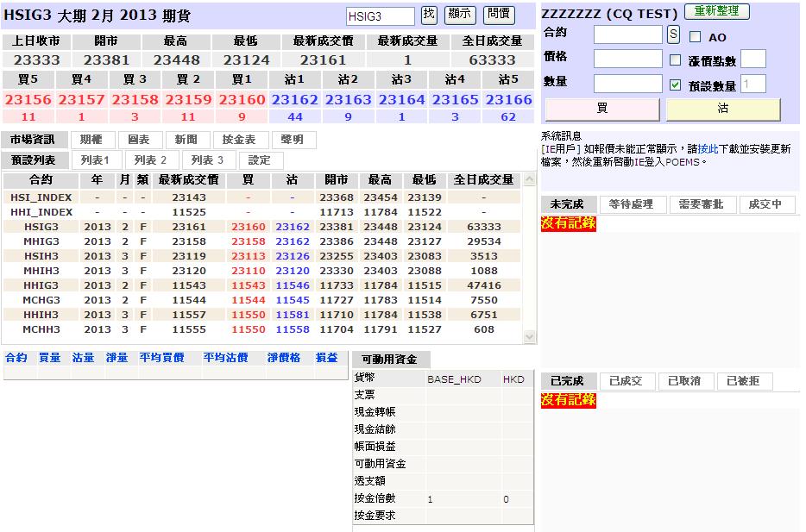
Task: Click the 按此 download link
Action: pos(707,149)
